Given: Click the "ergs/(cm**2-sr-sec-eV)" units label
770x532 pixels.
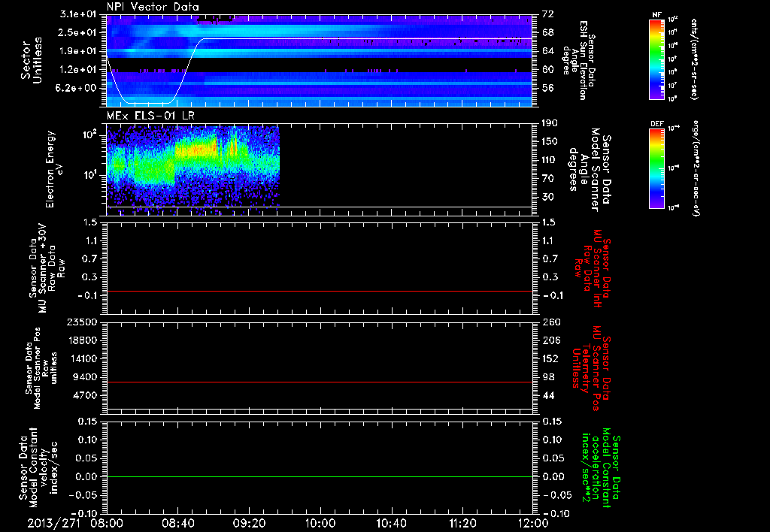Looking at the screenshot, I should click(x=696, y=168).
